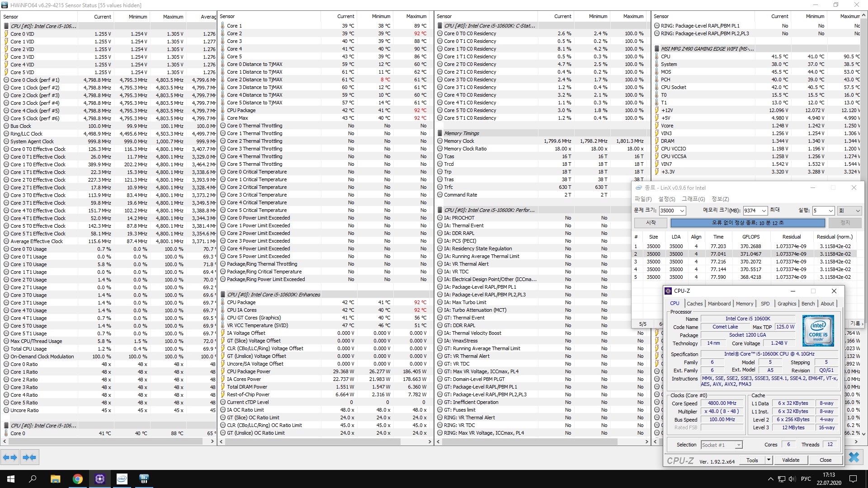Open Windows search magnifier icon
This screenshot has height=488, width=868.
tap(33, 479)
